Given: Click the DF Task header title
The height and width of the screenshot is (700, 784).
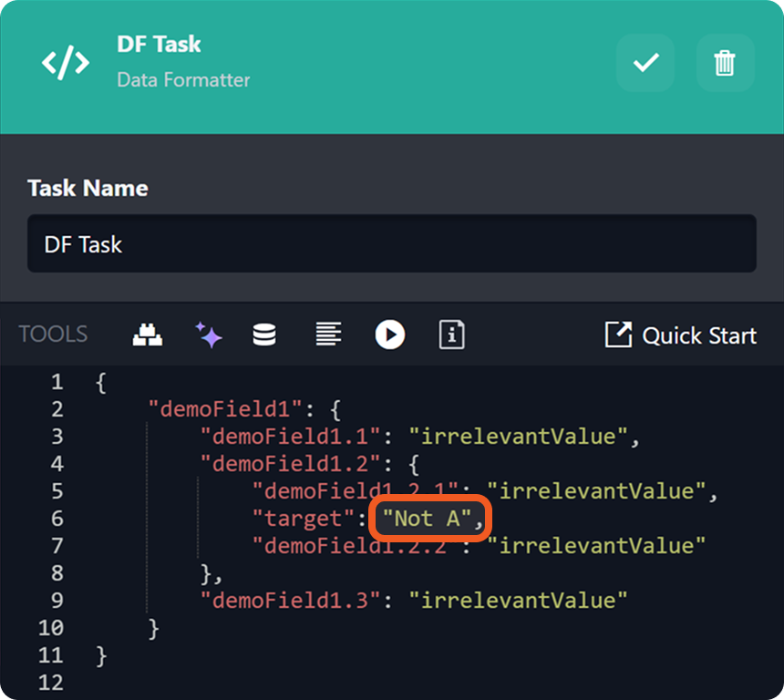Looking at the screenshot, I should click(159, 44).
